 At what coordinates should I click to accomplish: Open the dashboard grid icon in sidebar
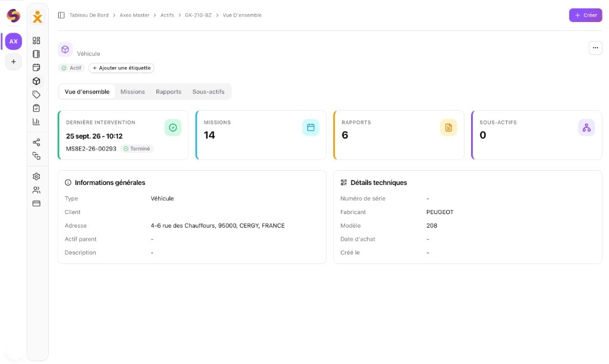tap(36, 40)
